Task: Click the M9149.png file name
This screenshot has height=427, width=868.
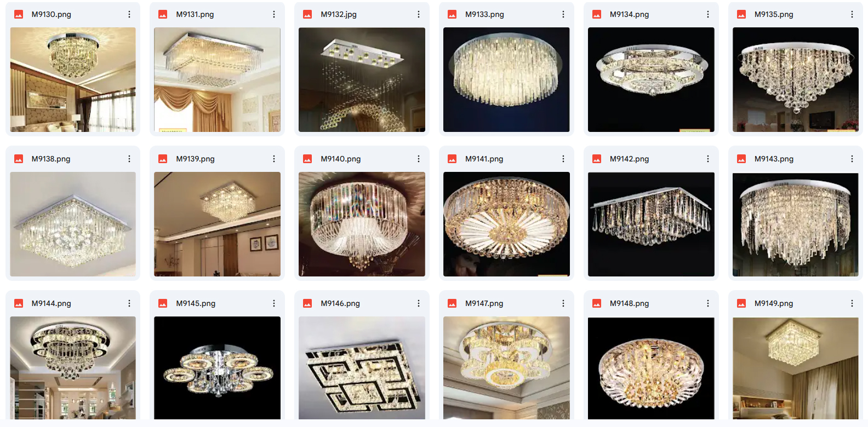Action: tap(774, 303)
